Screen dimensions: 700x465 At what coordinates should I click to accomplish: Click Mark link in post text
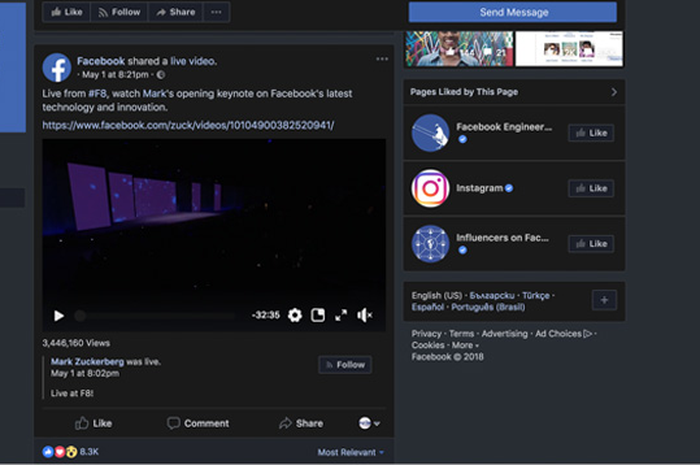(x=154, y=94)
